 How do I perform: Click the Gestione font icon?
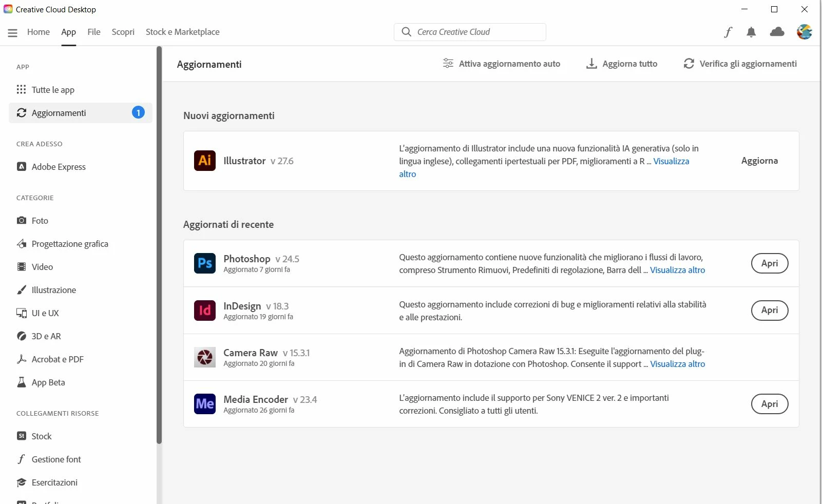point(22,459)
